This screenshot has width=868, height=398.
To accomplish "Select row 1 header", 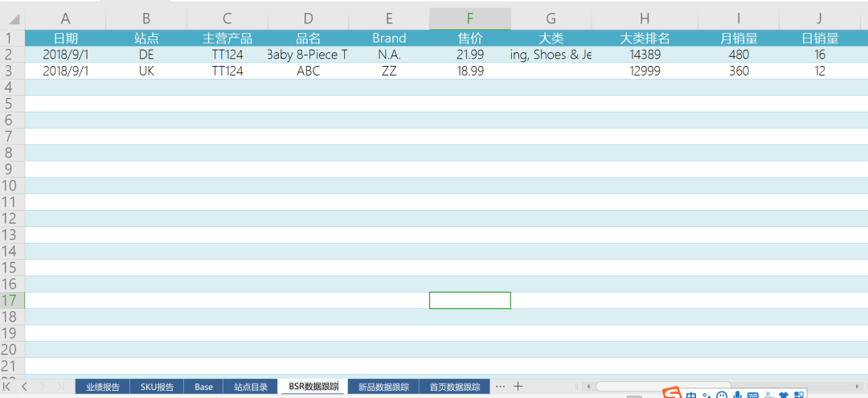I will click(12, 39).
